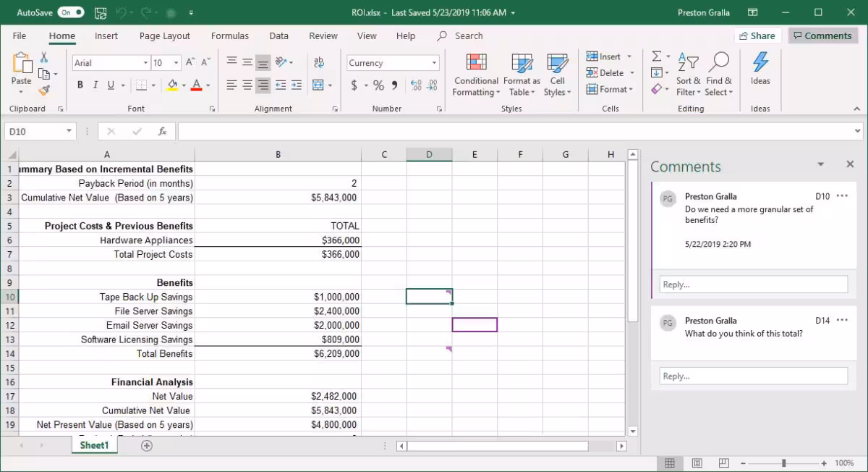Open the Review tab
The image size is (868, 472).
[x=323, y=35]
